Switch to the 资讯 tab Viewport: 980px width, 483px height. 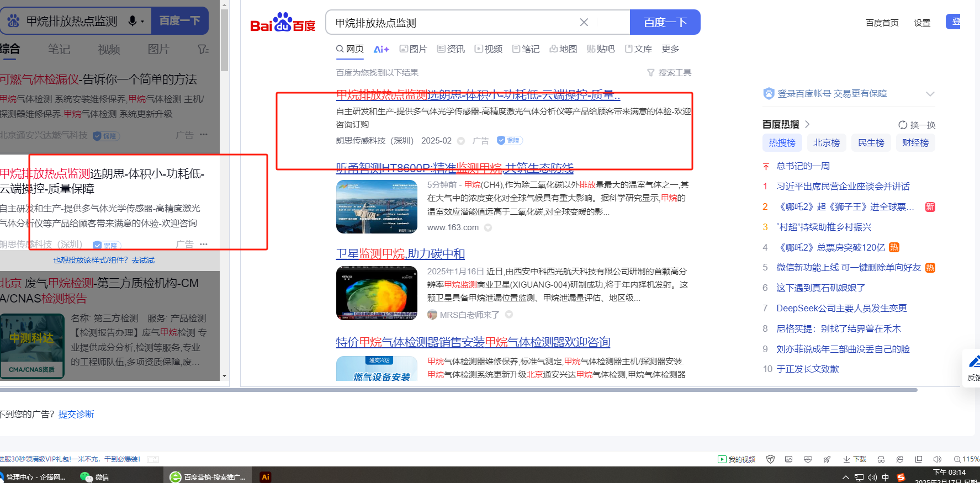click(451, 49)
